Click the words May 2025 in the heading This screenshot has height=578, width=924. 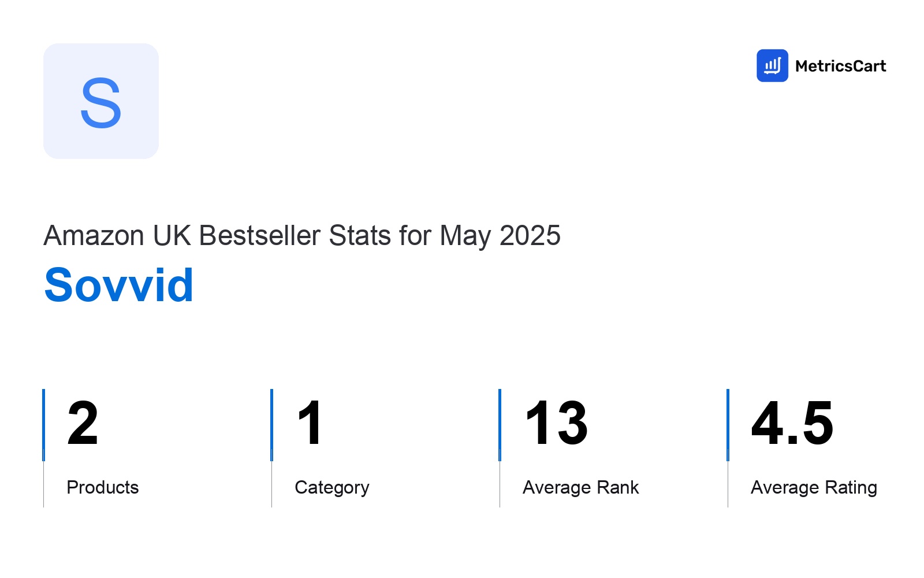coord(500,236)
